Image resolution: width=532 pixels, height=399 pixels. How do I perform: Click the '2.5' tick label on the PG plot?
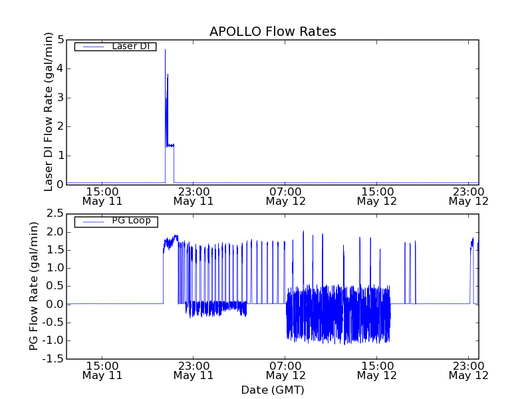click(55, 213)
